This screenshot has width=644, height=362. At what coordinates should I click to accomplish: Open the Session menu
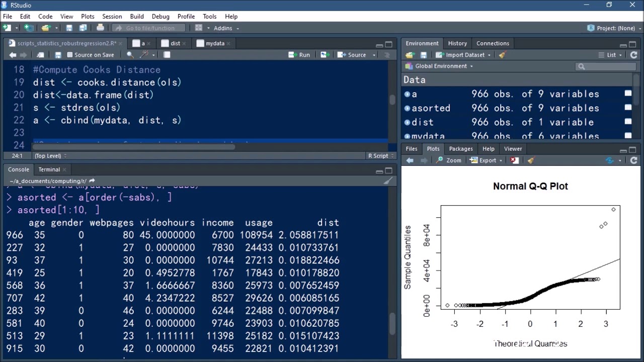(112, 17)
